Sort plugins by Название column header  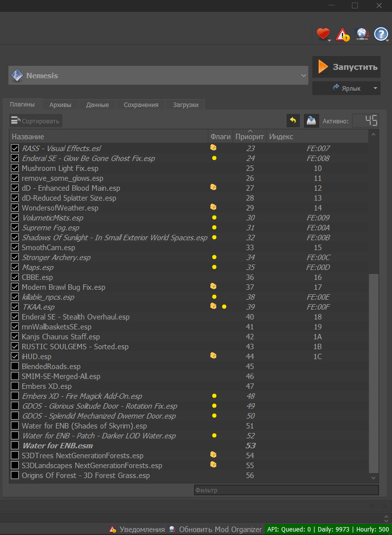pyautogui.click(x=108, y=137)
